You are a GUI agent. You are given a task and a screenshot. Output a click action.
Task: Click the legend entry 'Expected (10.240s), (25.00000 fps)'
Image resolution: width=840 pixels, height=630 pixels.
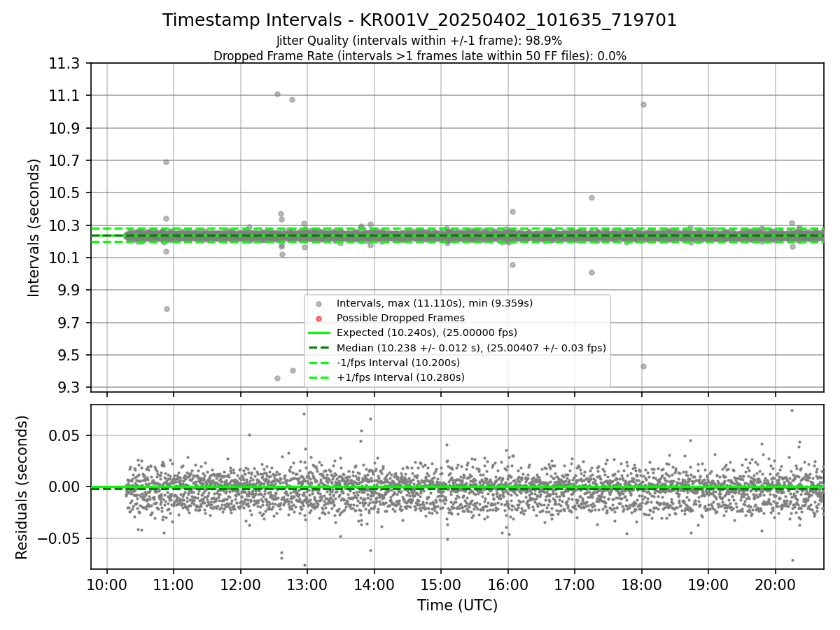pos(427,332)
